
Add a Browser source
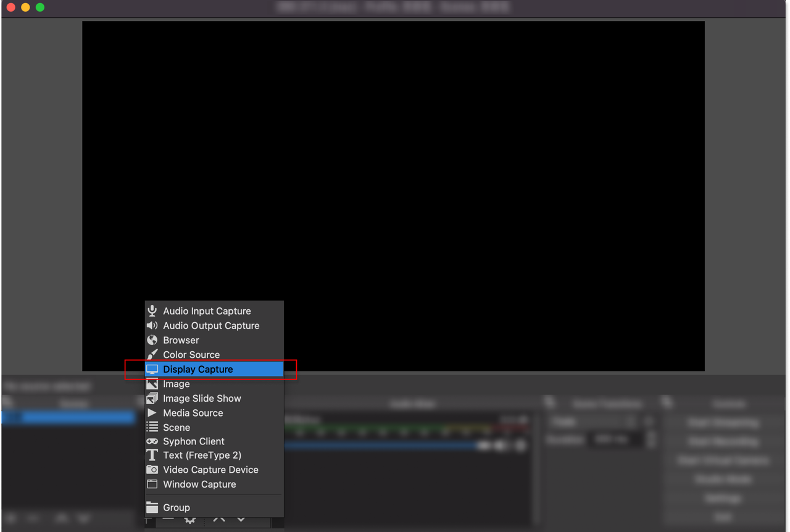[x=214, y=340]
